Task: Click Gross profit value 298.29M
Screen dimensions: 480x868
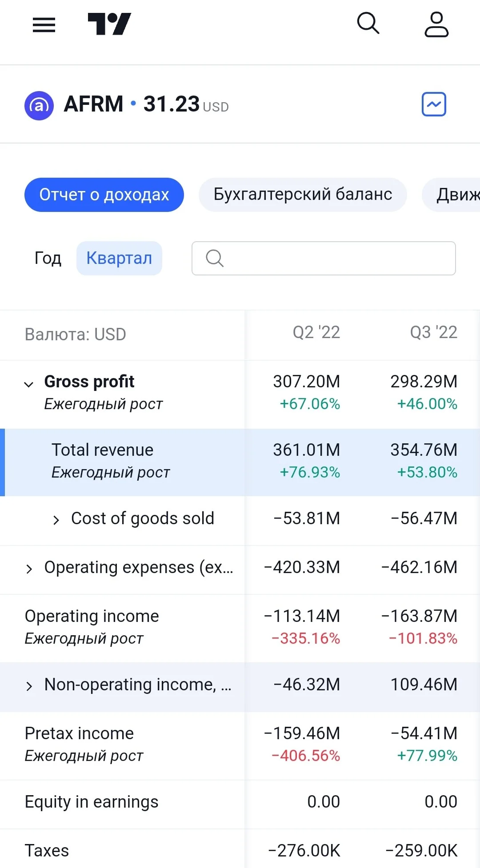Action: click(424, 382)
